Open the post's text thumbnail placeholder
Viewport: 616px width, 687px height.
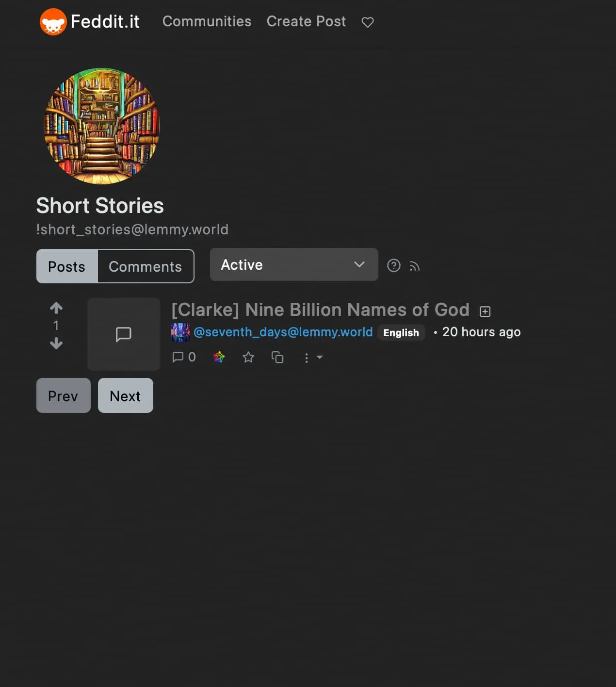pos(124,334)
